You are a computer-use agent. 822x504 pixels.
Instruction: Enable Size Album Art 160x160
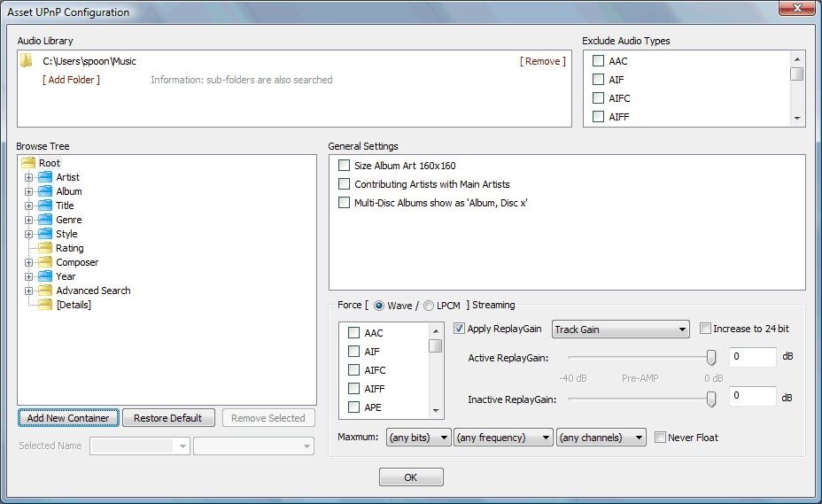tap(344, 166)
